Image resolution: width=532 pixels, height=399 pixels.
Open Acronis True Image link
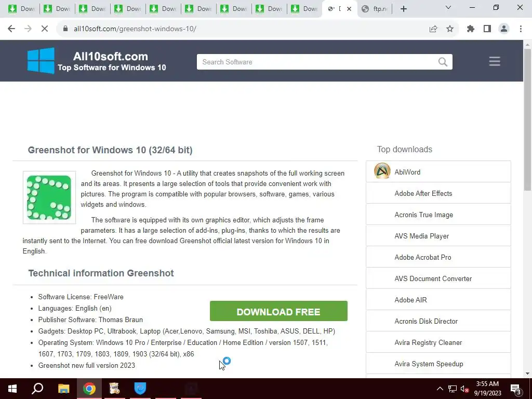(423, 215)
